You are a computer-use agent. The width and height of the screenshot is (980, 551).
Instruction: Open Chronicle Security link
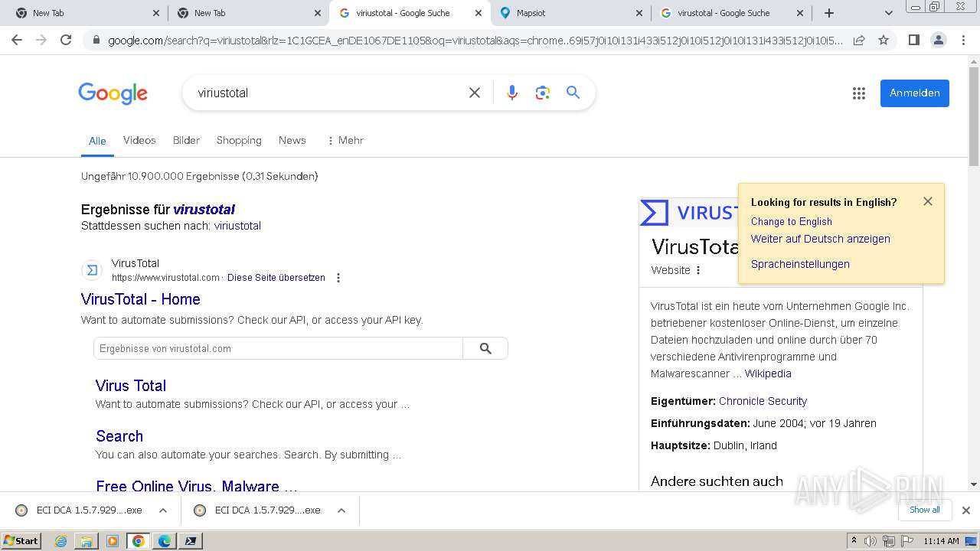click(763, 401)
